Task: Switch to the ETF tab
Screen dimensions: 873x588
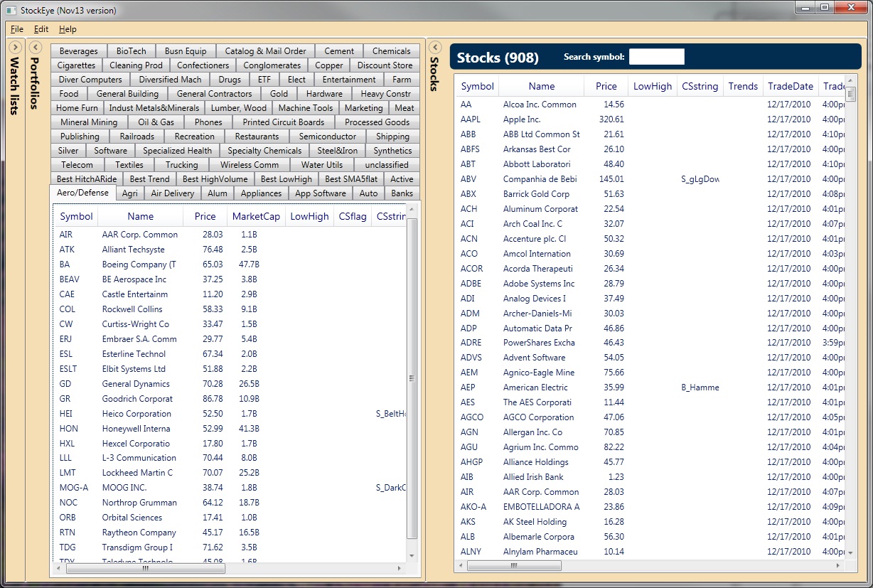Action: (x=264, y=80)
